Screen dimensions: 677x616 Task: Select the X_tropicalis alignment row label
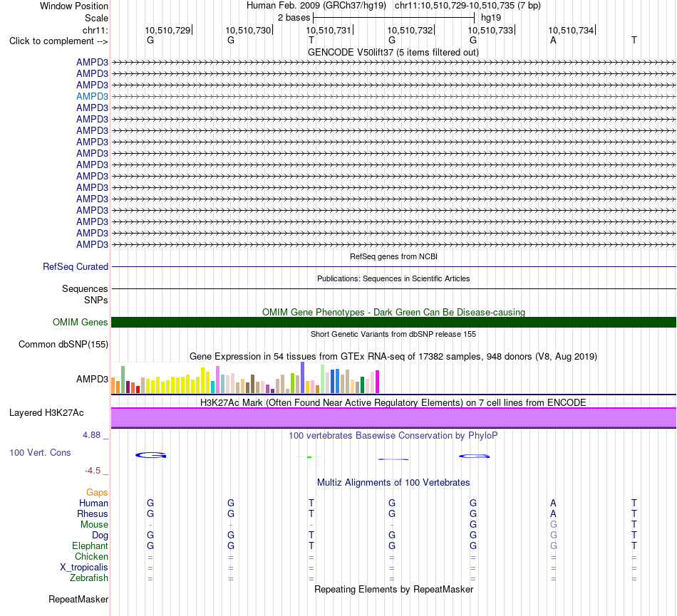[x=84, y=568]
